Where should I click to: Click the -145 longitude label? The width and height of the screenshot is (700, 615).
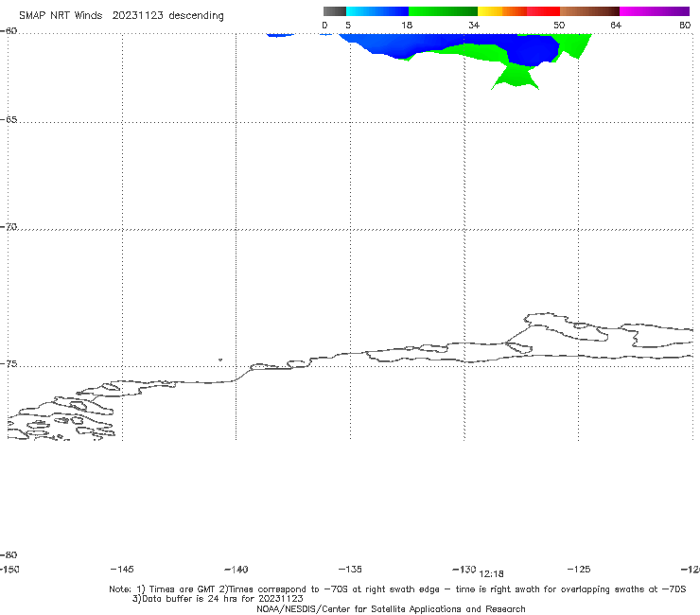tap(121, 569)
